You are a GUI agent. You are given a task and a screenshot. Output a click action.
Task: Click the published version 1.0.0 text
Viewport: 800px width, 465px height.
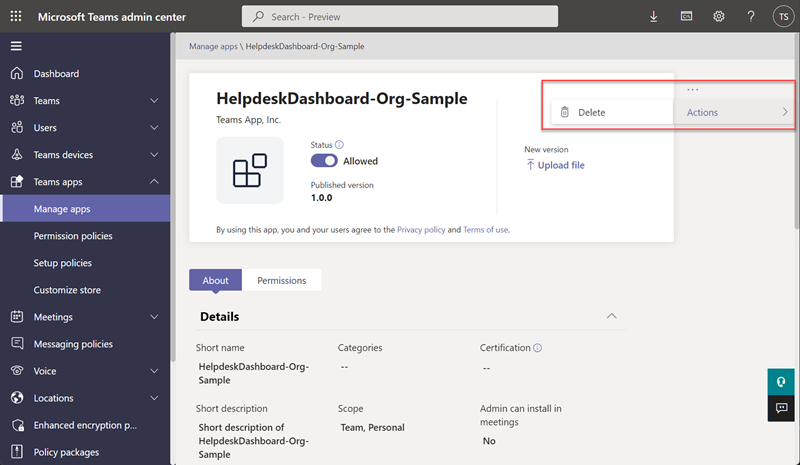tap(321, 198)
